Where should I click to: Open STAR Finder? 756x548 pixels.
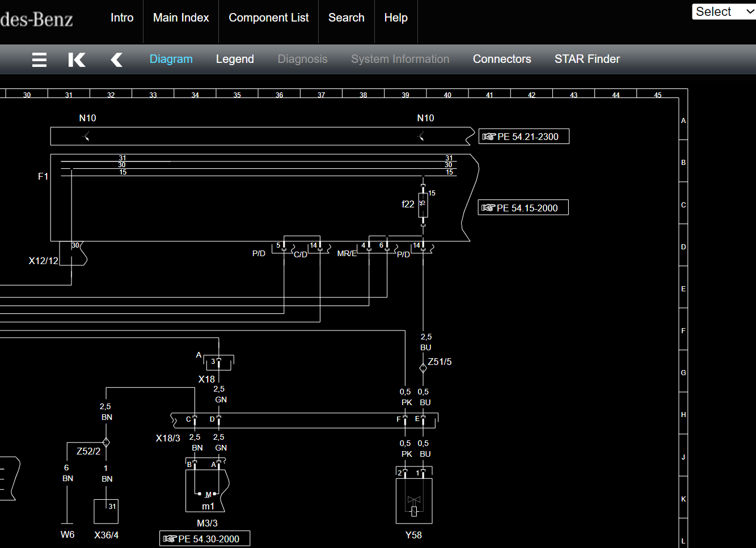587,59
